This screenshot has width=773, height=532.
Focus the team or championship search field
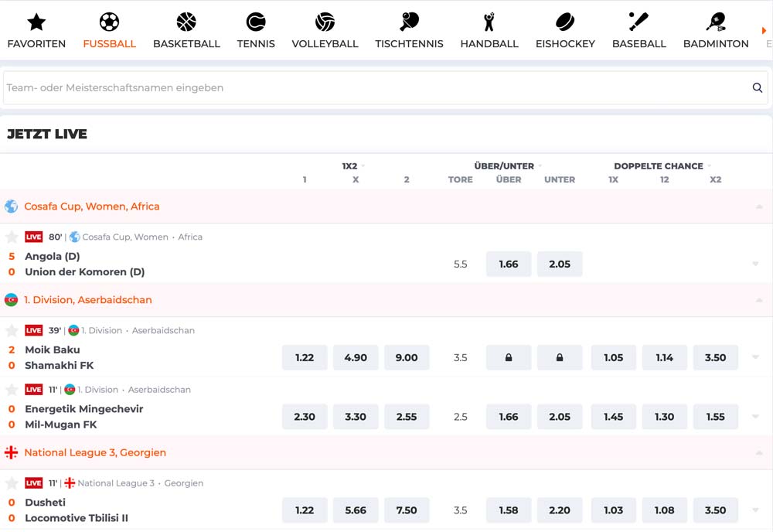(x=371, y=88)
